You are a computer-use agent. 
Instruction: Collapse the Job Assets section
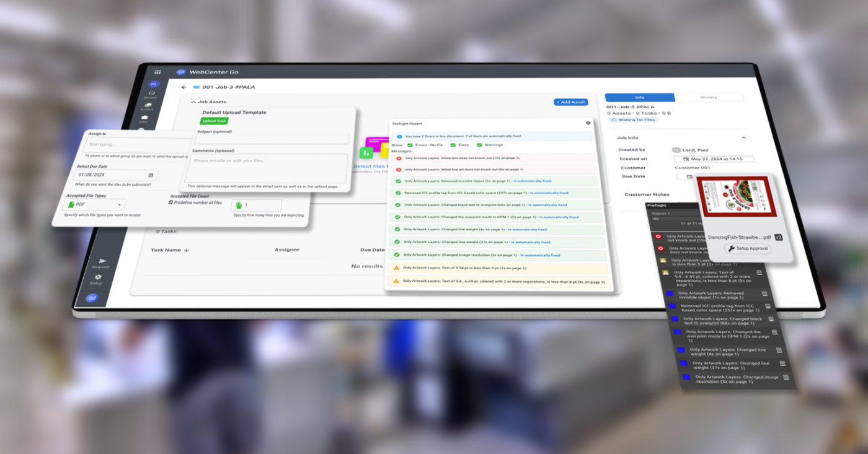click(193, 102)
